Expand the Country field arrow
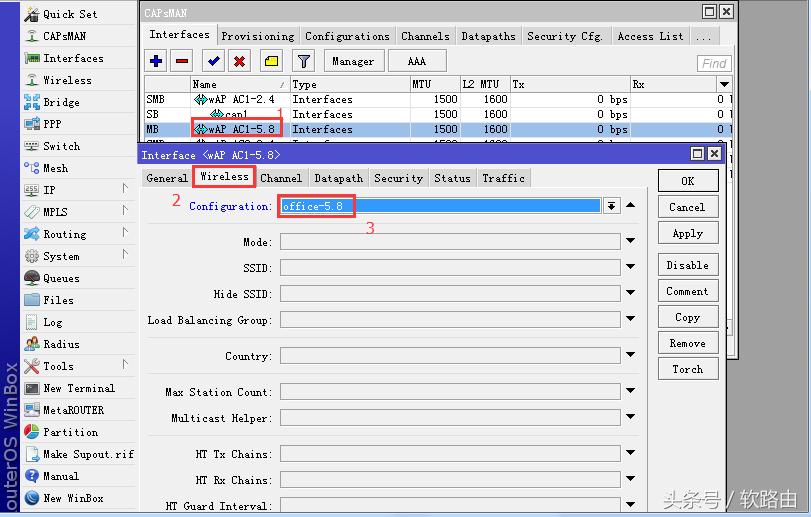Image resolution: width=811 pixels, height=517 pixels. [630, 357]
